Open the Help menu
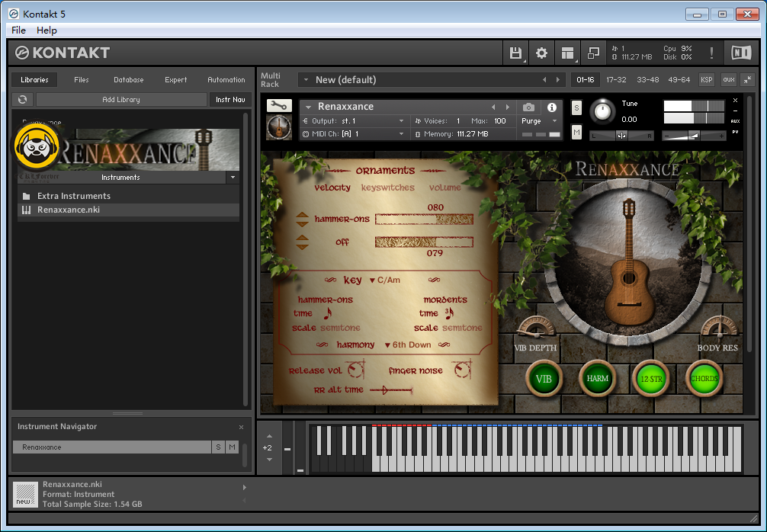 [47, 30]
